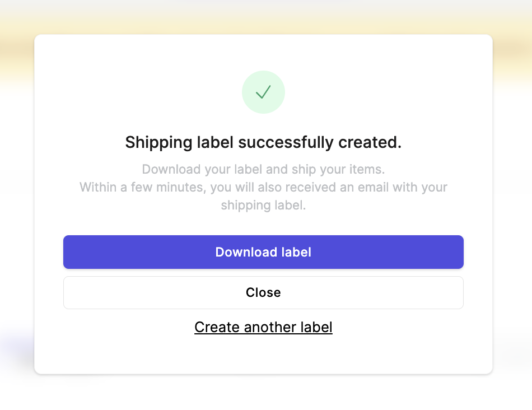Follow the underlined Create another label text
This screenshot has width=532, height=410.
(x=263, y=327)
